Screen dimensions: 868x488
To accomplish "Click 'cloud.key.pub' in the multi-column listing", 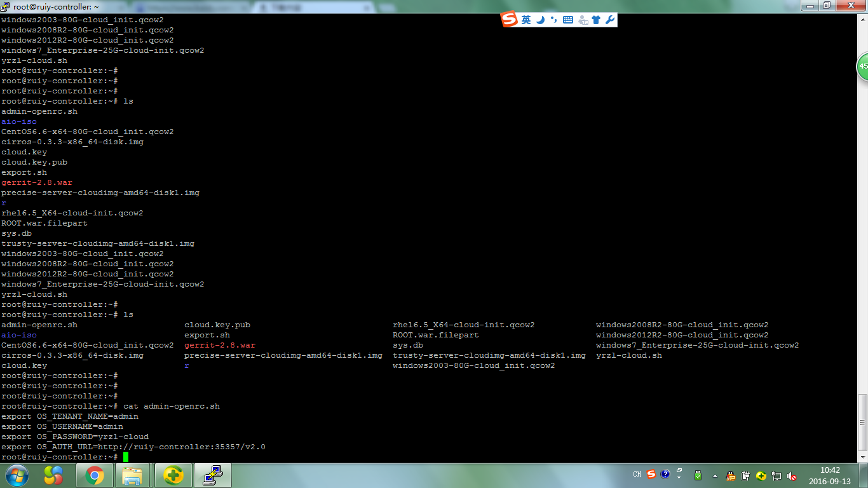I will tap(217, 325).
